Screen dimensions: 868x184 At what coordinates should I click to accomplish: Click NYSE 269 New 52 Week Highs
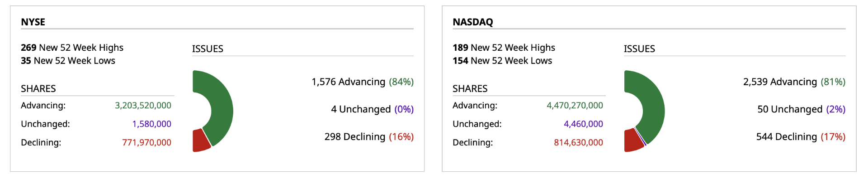point(72,48)
